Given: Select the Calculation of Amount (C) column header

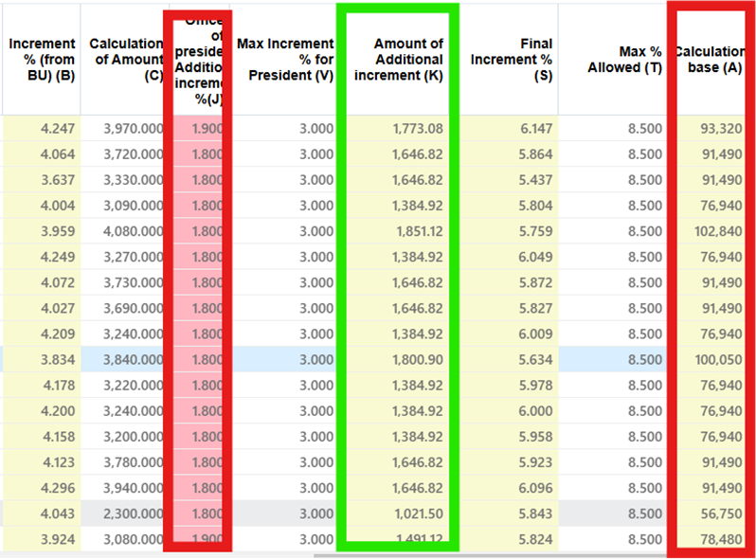Looking at the screenshot, I should (x=126, y=59).
